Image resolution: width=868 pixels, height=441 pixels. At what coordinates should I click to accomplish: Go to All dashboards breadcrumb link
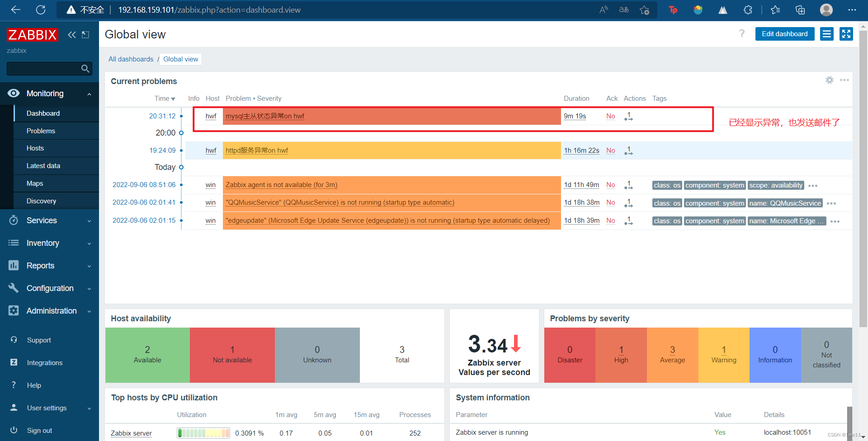click(131, 59)
